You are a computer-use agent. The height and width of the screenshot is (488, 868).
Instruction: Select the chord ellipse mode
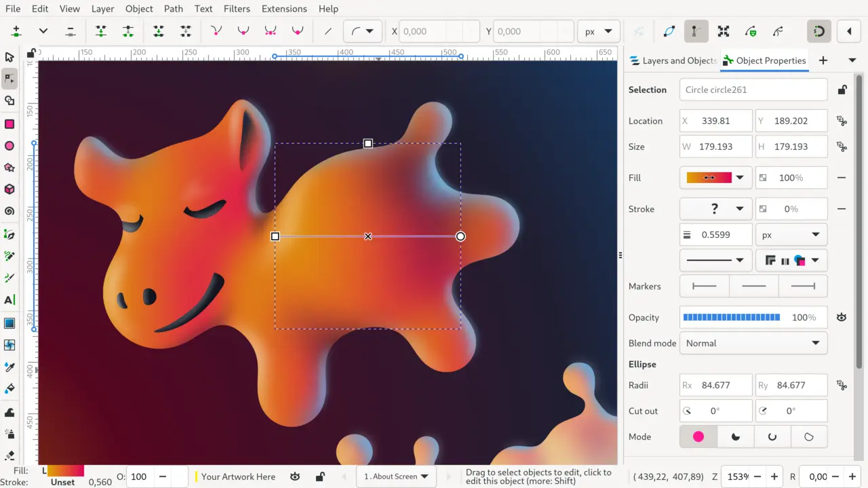[x=809, y=436]
